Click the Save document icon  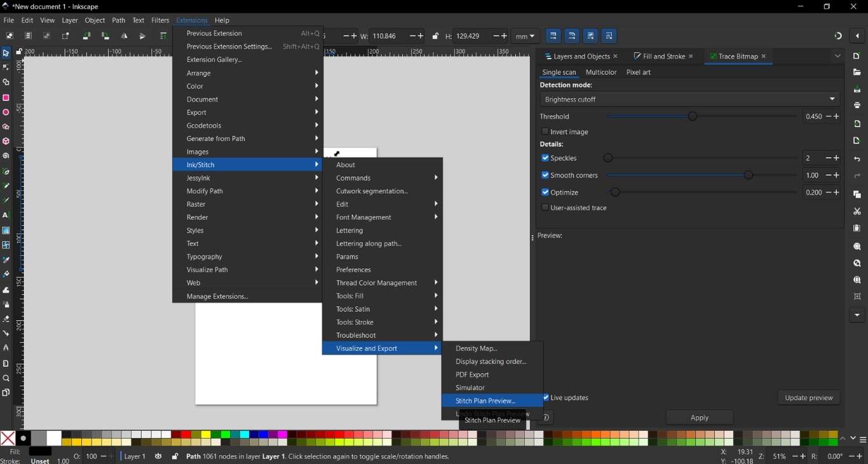pos(857,90)
